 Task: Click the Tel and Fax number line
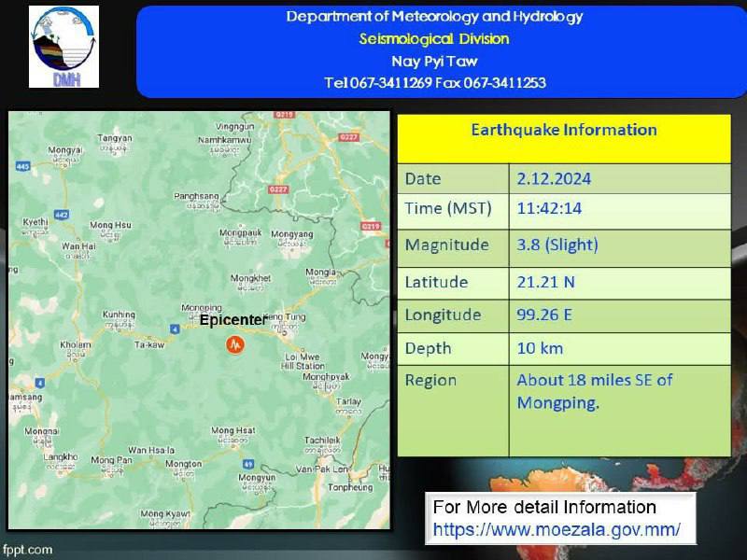click(434, 82)
